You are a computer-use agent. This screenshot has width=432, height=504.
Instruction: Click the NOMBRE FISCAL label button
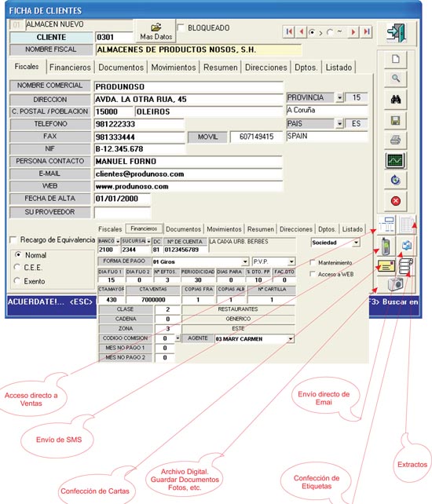coord(51,49)
